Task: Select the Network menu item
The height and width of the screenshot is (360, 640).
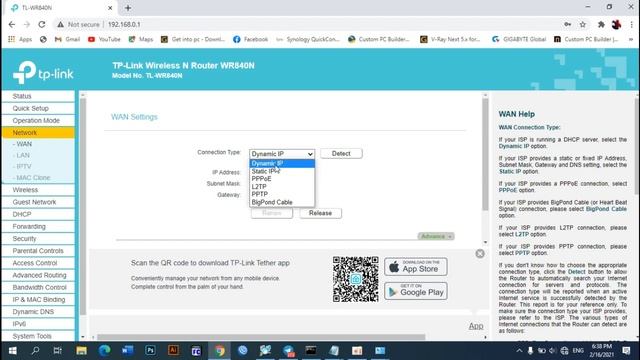Action: pos(38,133)
